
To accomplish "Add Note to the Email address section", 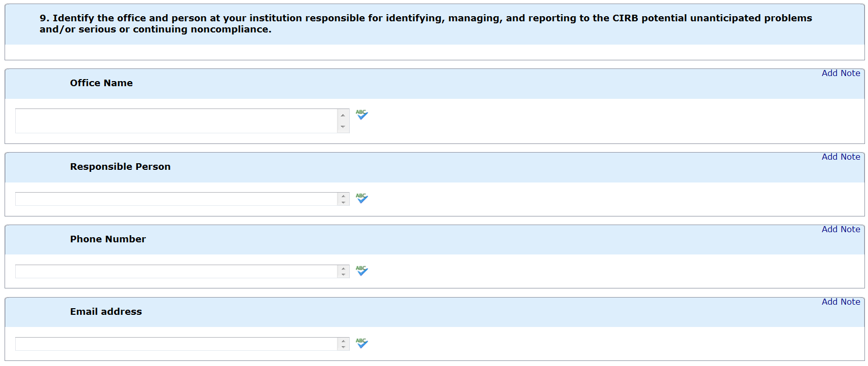I will click(841, 302).
